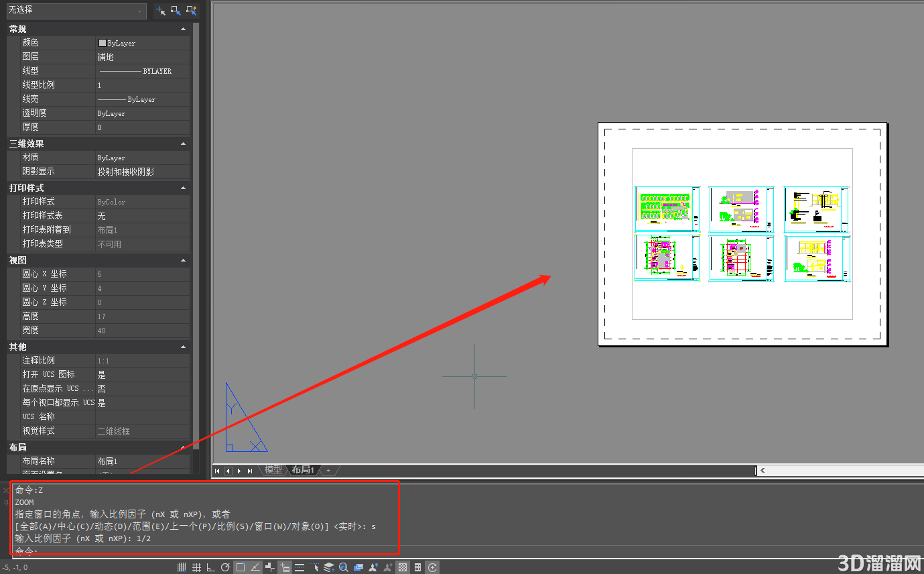Image resolution: width=924 pixels, height=574 pixels.
Task: Open the zoom magnifier icon in the status bar
Action: 343,567
